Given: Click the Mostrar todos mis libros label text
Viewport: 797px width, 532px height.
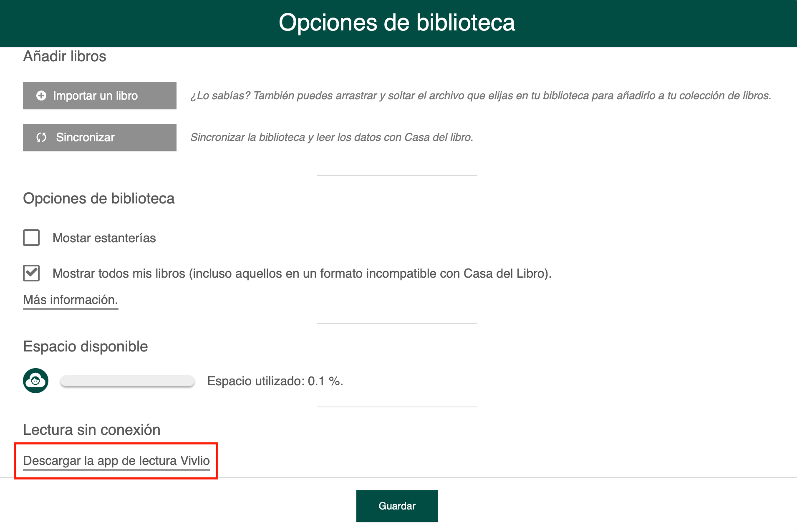Looking at the screenshot, I should coord(302,274).
